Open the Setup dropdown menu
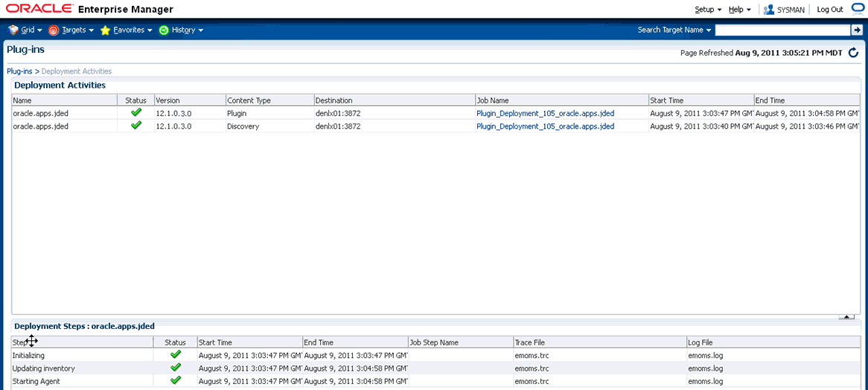Screen dimensions: 868x390 pos(708,10)
